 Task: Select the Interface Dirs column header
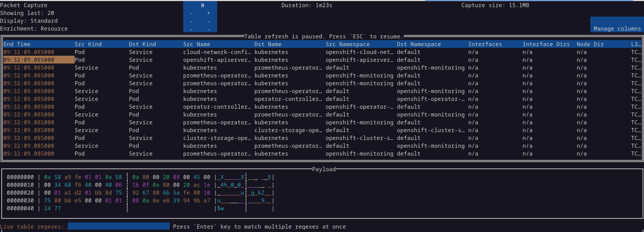click(546, 44)
